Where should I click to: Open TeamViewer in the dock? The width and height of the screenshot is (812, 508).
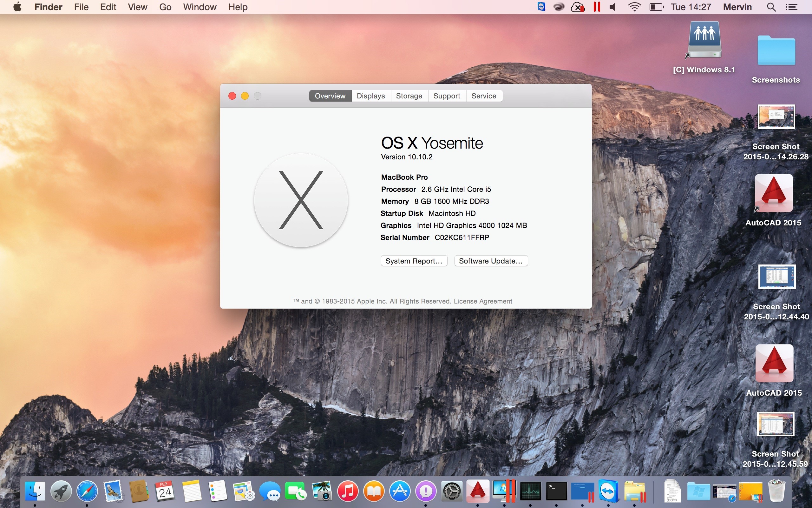click(608, 491)
